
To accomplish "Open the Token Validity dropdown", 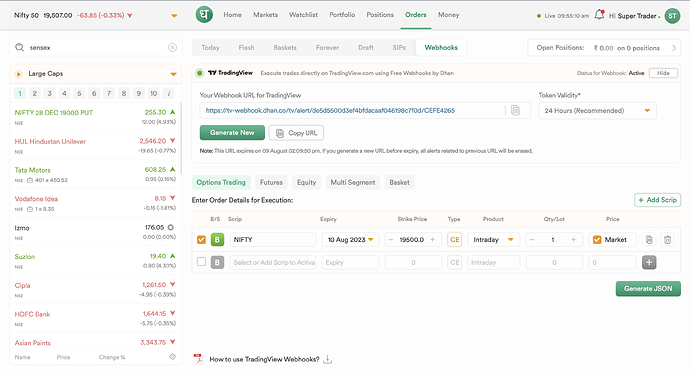I will 598,111.
